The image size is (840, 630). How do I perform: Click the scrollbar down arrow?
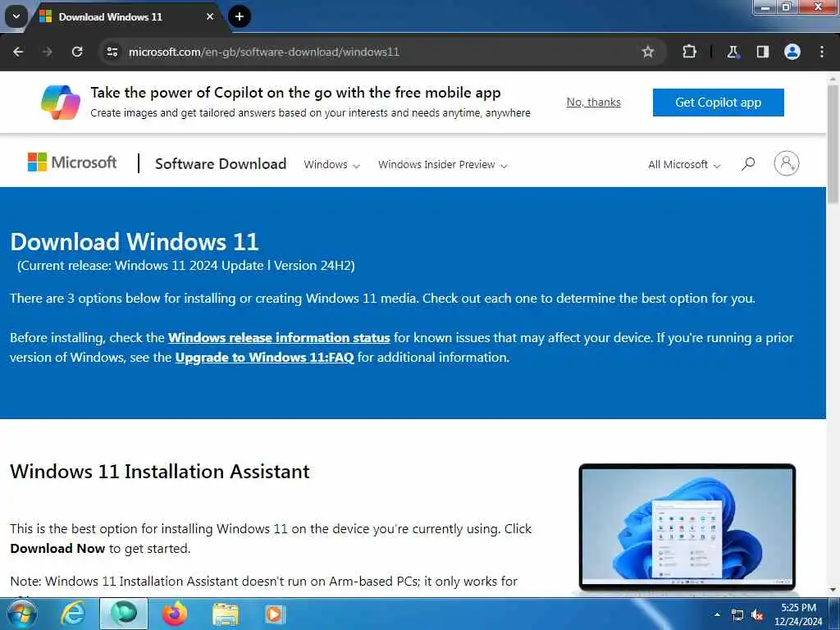(x=833, y=590)
